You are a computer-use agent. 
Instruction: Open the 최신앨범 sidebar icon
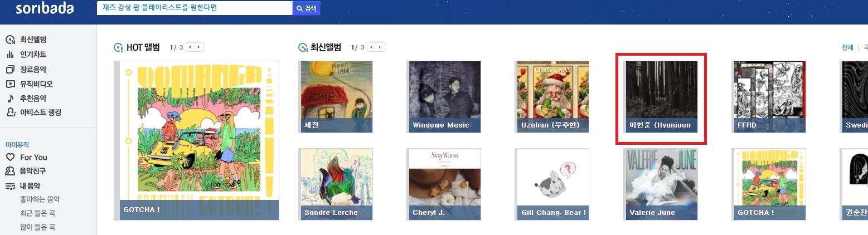pyautogui.click(x=10, y=40)
